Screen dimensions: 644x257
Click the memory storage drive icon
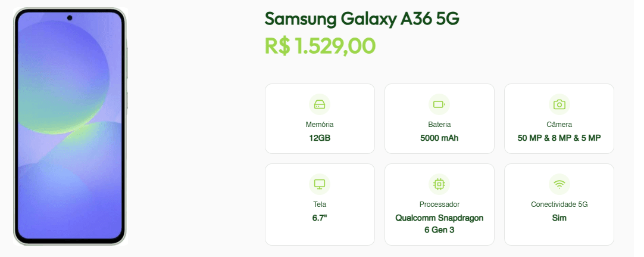pyautogui.click(x=320, y=104)
